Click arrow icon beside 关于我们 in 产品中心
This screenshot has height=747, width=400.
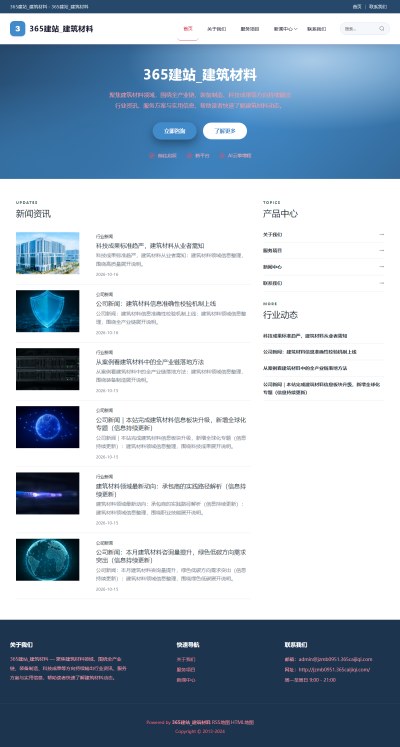[381, 234]
